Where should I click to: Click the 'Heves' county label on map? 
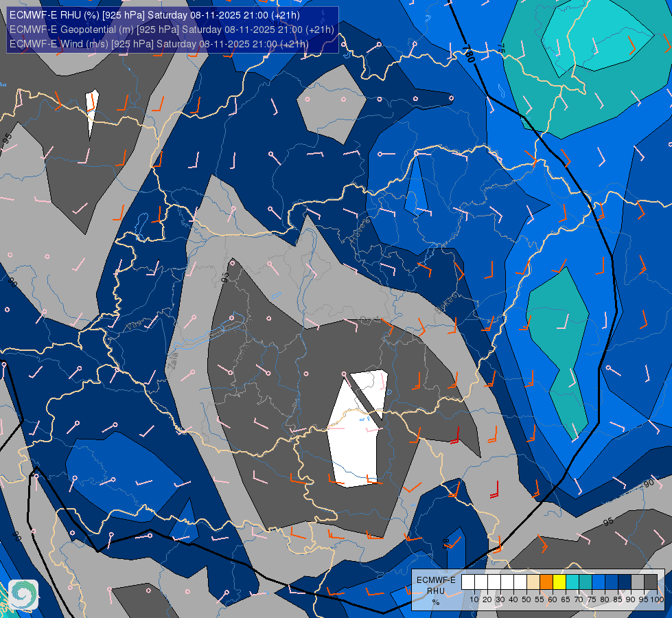(x=360, y=230)
